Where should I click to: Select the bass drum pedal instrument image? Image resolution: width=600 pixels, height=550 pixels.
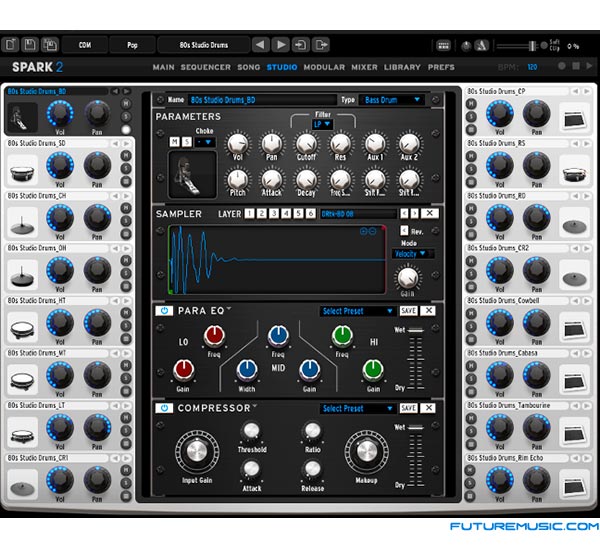pos(22,118)
